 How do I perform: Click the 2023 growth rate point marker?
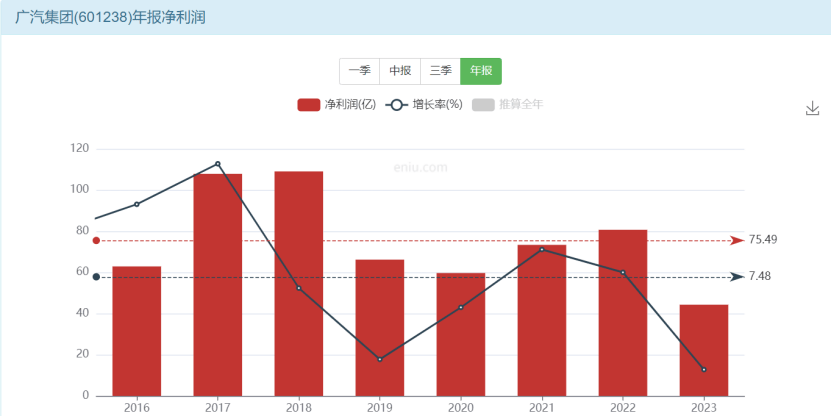tap(704, 369)
